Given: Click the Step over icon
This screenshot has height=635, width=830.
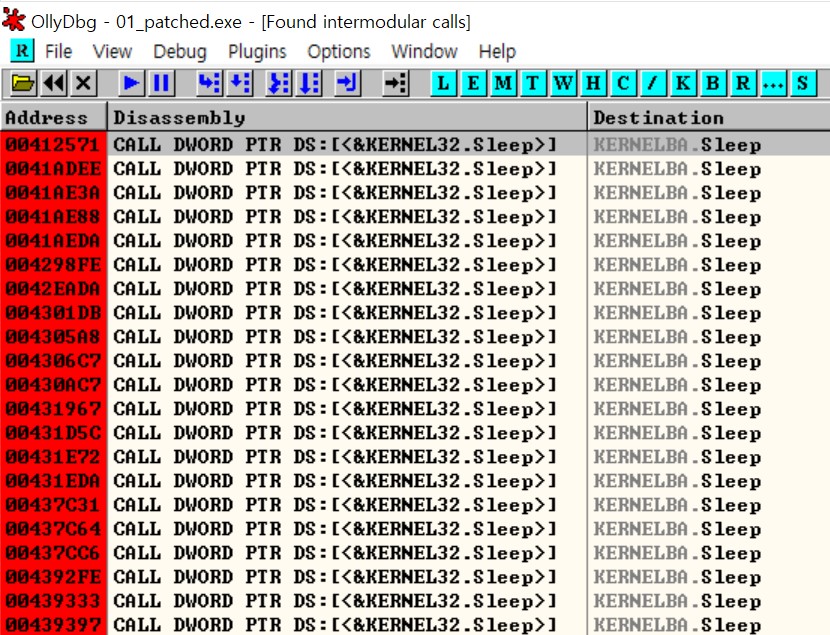Looking at the screenshot, I should pos(239,84).
